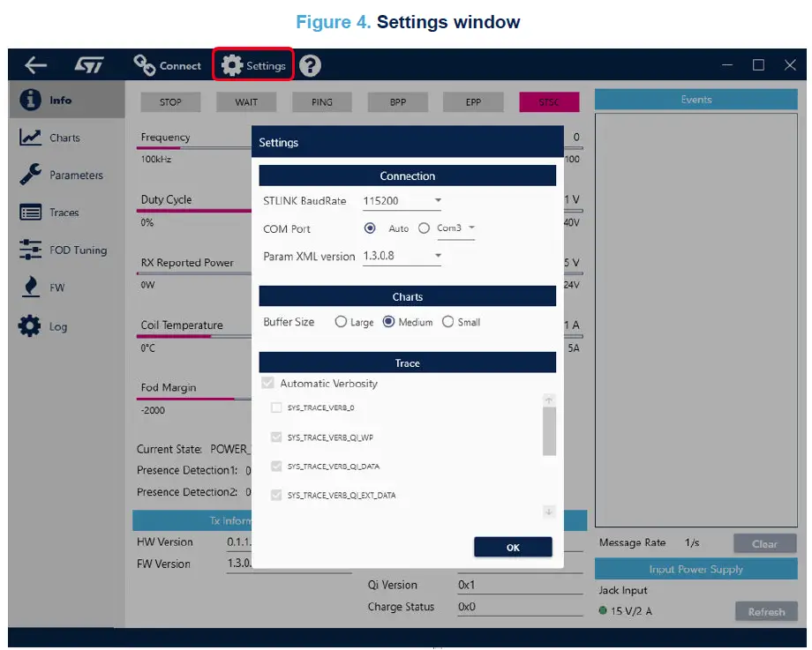Expand the Param XML version dropdown
This screenshot has width=812, height=650.
click(x=438, y=257)
